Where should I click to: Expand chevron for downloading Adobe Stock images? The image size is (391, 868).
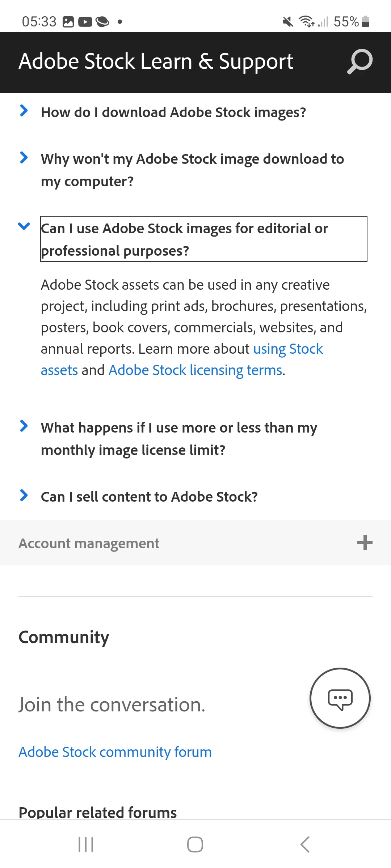(x=24, y=111)
